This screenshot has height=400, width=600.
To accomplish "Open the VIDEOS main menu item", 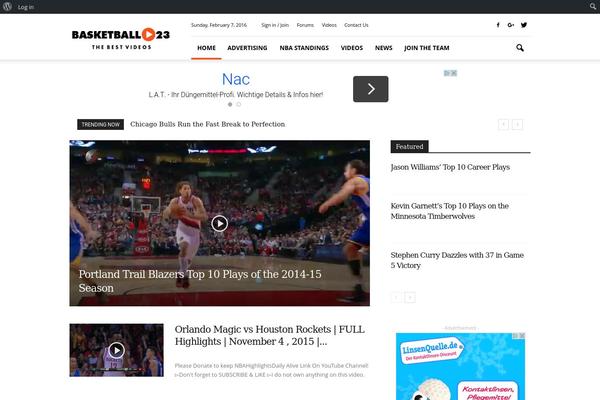I will [x=352, y=48].
